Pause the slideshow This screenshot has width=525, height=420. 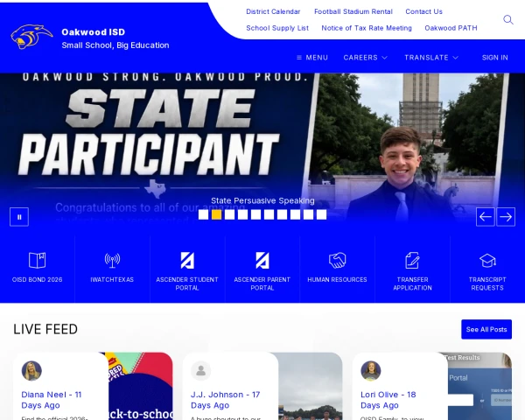[x=19, y=217]
